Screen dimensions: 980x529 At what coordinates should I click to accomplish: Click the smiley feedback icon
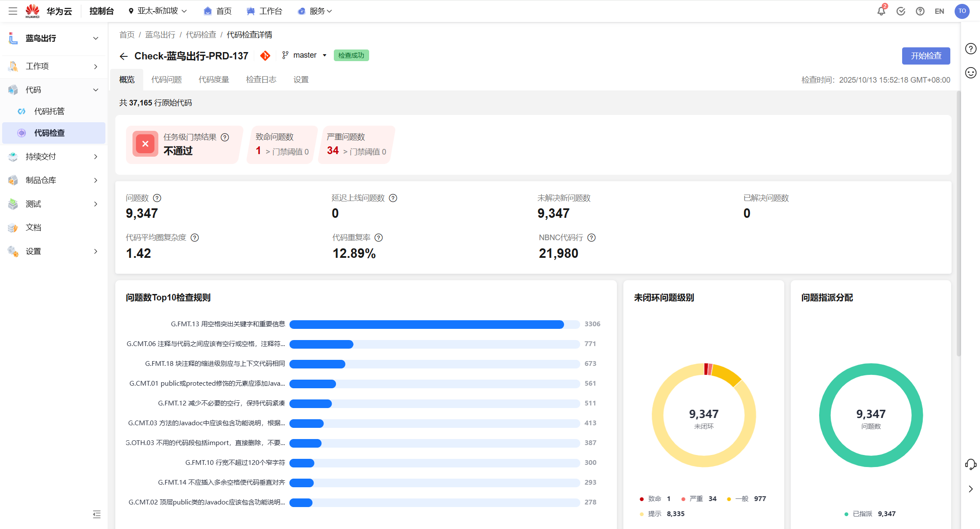click(x=971, y=73)
